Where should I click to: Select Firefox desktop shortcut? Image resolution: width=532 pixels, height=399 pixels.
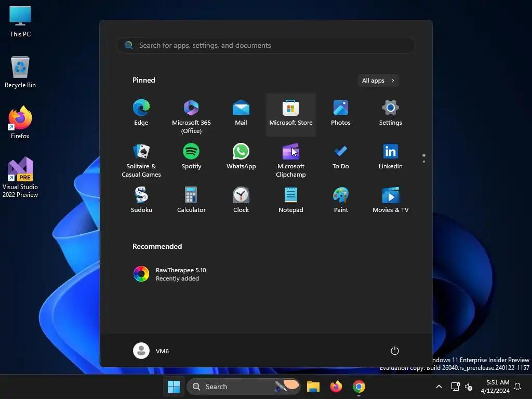[x=20, y=123]
